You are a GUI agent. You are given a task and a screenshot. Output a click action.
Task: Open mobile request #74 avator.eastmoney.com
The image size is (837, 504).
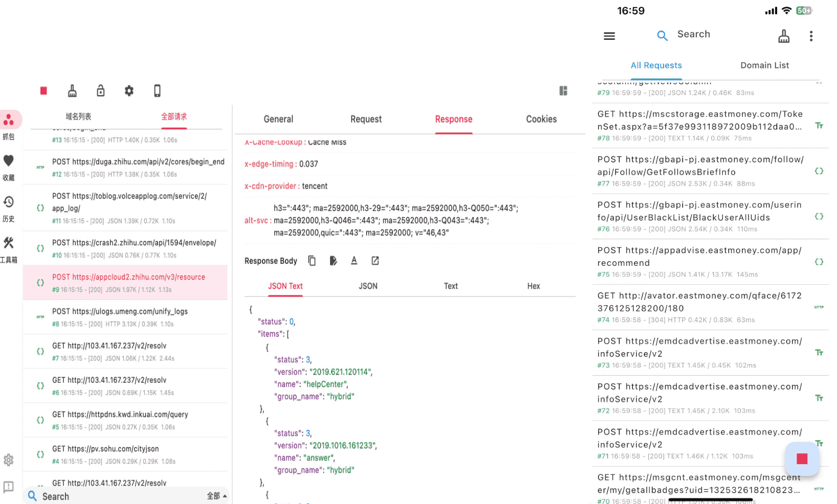coord(710,308)
